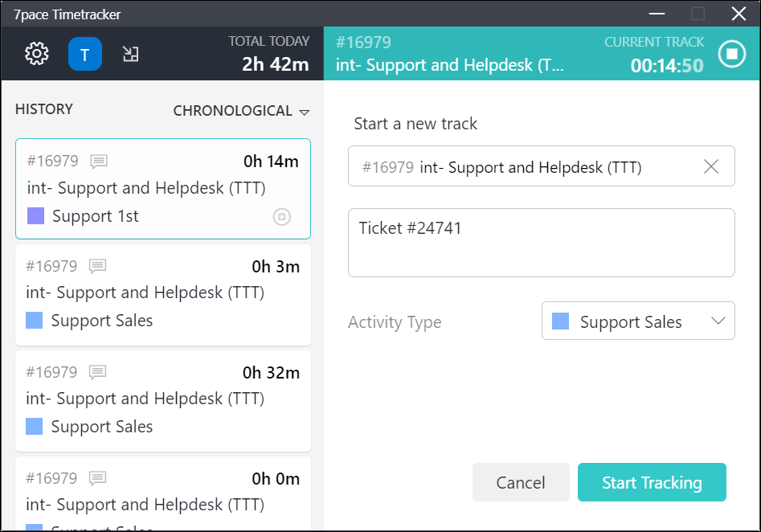Open the settings gear icon
The width and height of the screenshot is (761, 532).
click(37, 53)
